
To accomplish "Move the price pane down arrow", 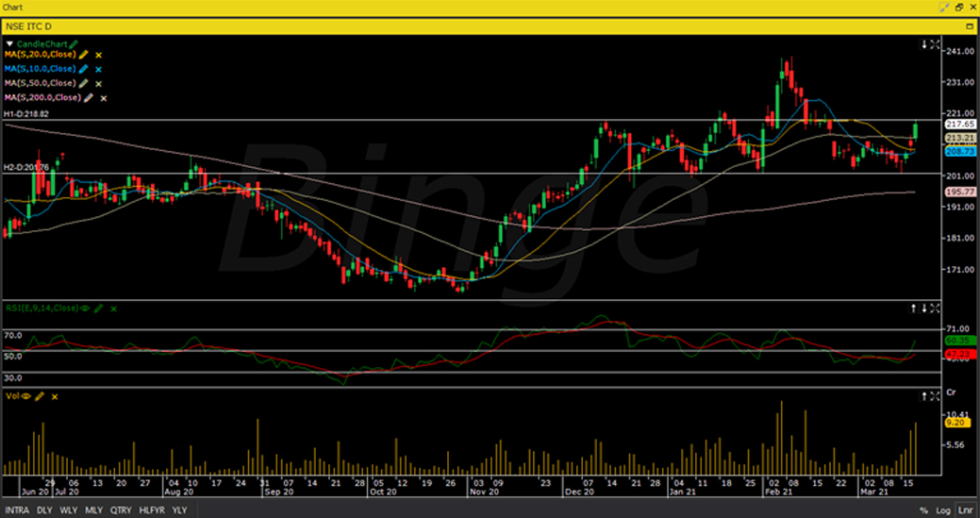I will pos(923,44).
